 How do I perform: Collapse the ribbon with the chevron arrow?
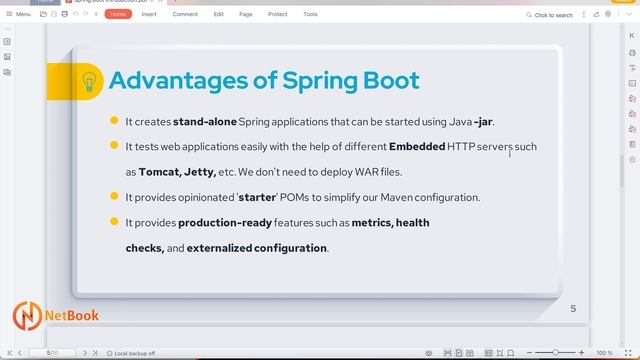tap(629, 14)
